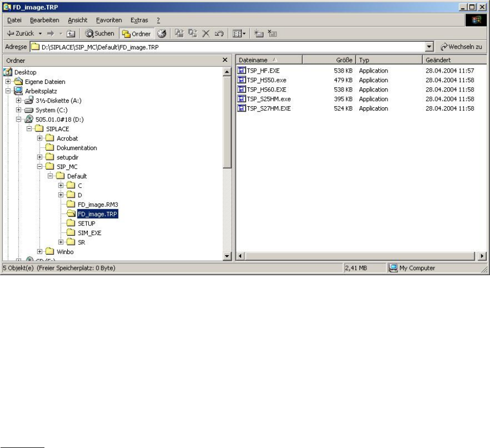Viewport: 490px width, 448px height.
Task: Click the Wechseln zu button
Action: click(462, 47)
